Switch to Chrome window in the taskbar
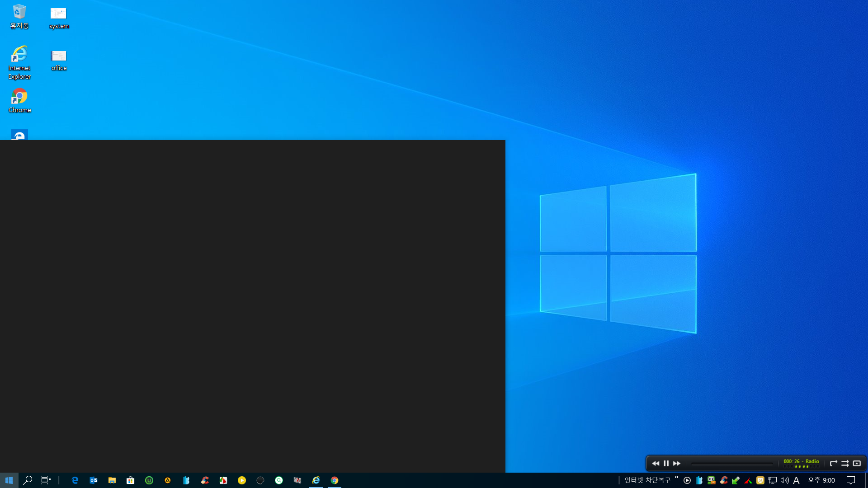The image size is (868, 488). coord(335,480)
